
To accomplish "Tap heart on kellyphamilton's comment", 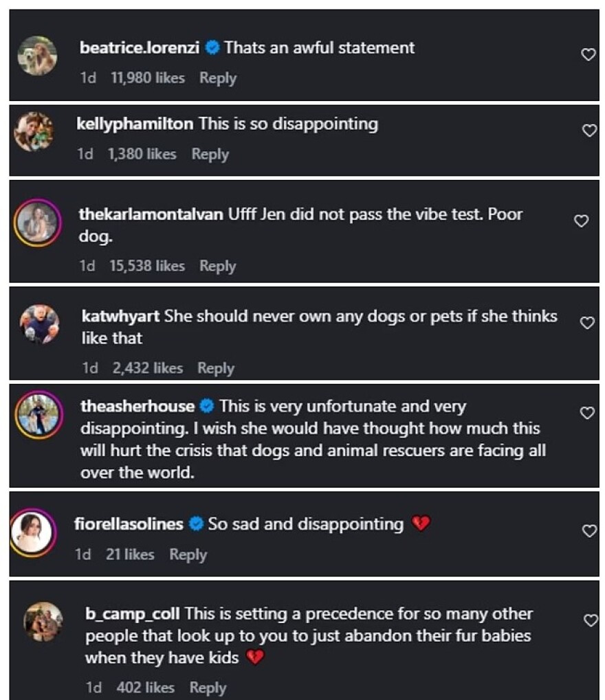I will 589,131.
